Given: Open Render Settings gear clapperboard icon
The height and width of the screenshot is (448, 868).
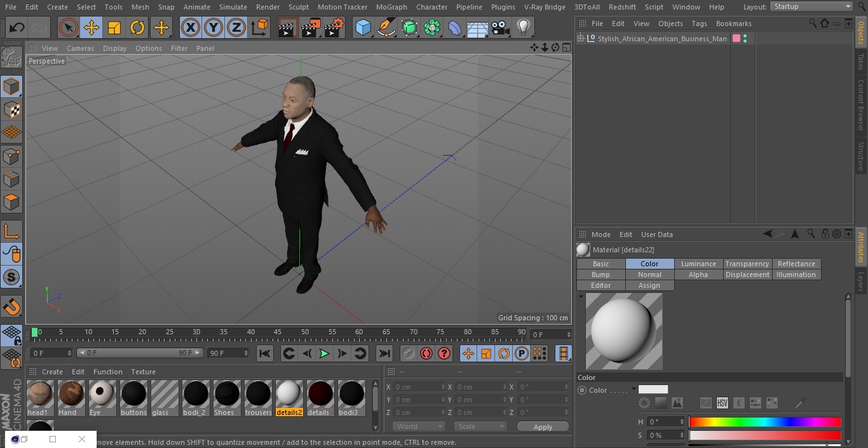Looking at the screenshot, I should (x=334, y=27).
